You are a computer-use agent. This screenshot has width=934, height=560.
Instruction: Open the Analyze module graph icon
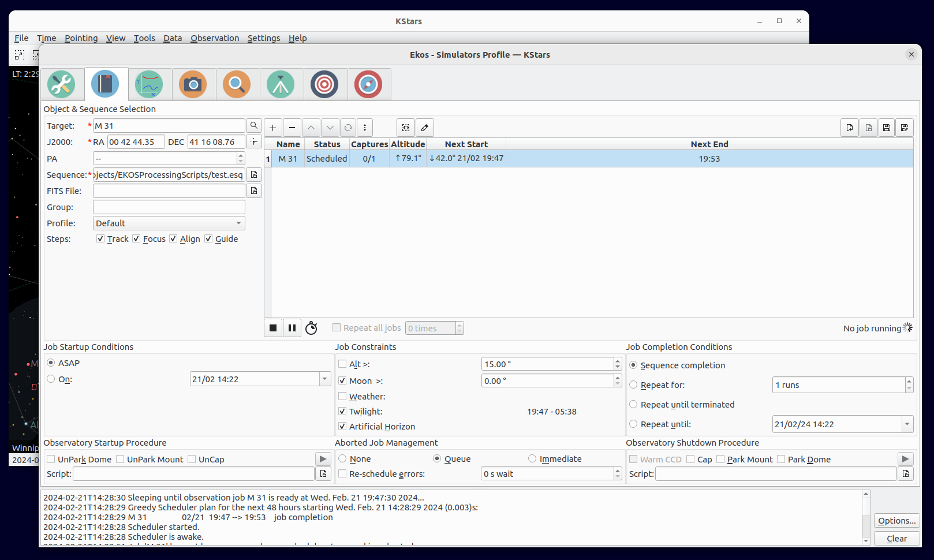[150, 84]
